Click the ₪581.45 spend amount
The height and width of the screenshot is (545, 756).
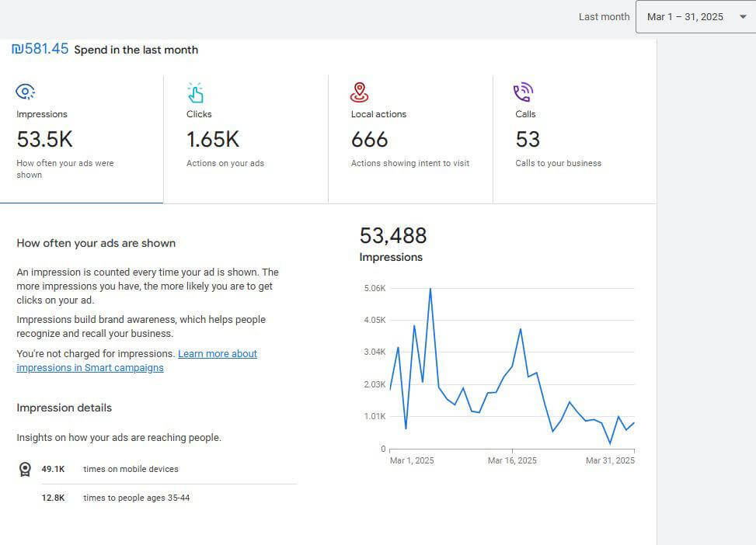point(40,49)
